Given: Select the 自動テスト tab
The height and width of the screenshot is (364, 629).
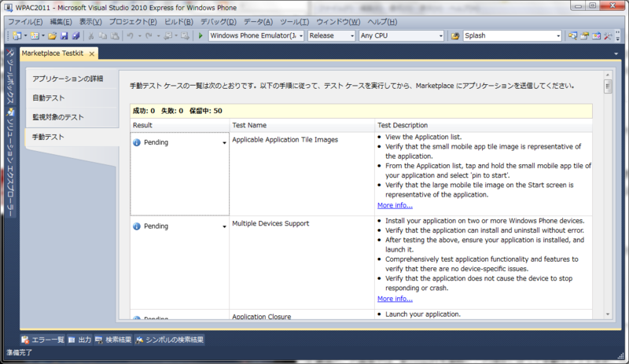Looking at the screenshot, I should (x=72, y=98).
